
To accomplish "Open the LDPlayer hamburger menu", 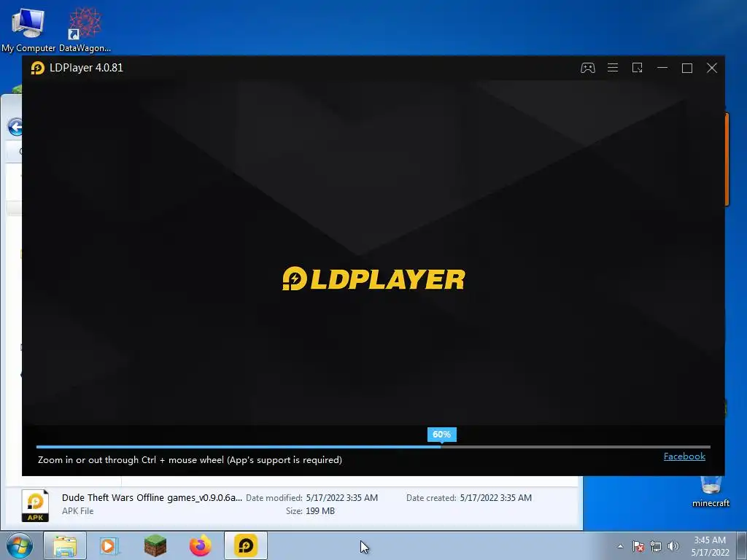I will tap(613, 68).
